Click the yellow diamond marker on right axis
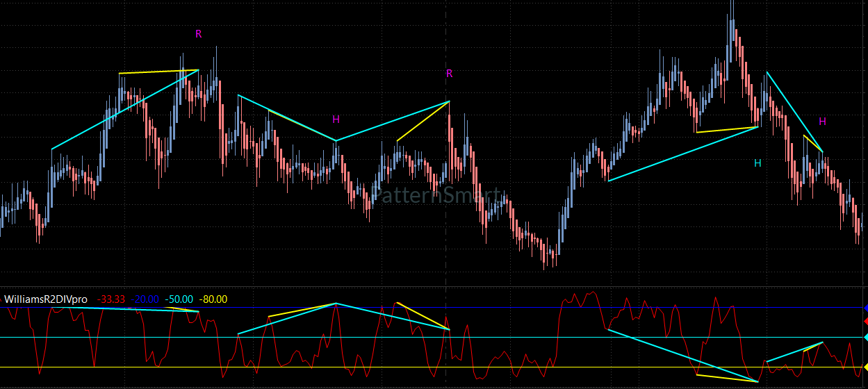Viewport: 868px width, 389px height. [x=865, y=367]
